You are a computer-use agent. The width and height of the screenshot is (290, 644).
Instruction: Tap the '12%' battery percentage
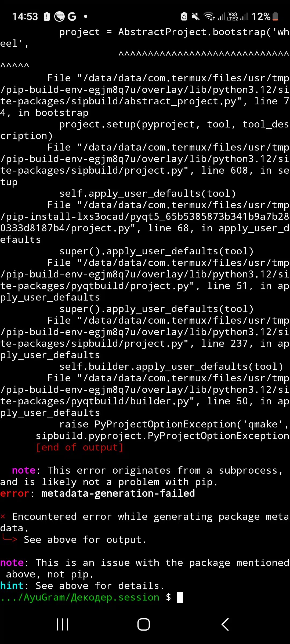click(261, 17)
